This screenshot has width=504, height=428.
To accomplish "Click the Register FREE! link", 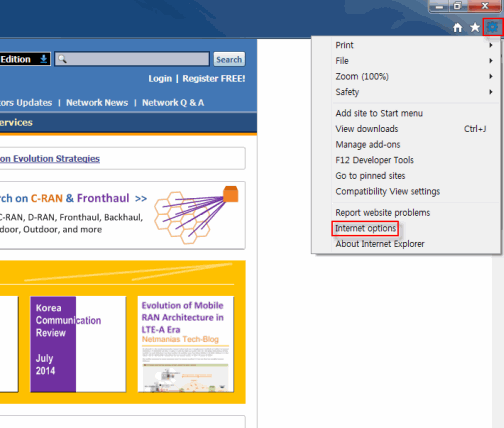I will pyautogui.click(x=214, y=79).
